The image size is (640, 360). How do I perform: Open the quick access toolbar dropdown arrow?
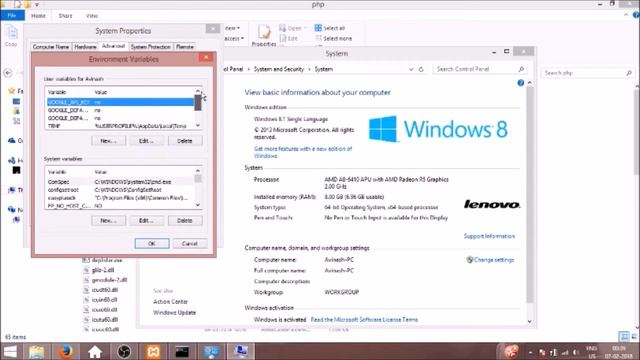coord(37,4)
